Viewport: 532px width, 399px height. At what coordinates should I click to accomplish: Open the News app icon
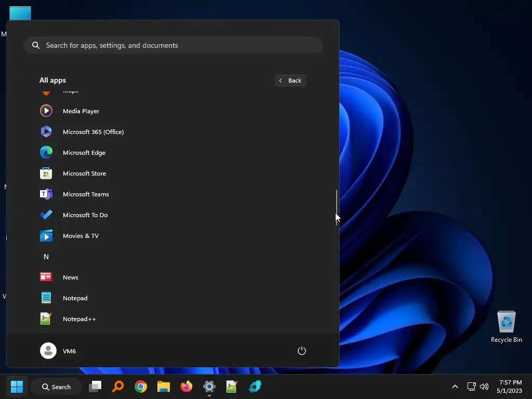coord(46,277)
